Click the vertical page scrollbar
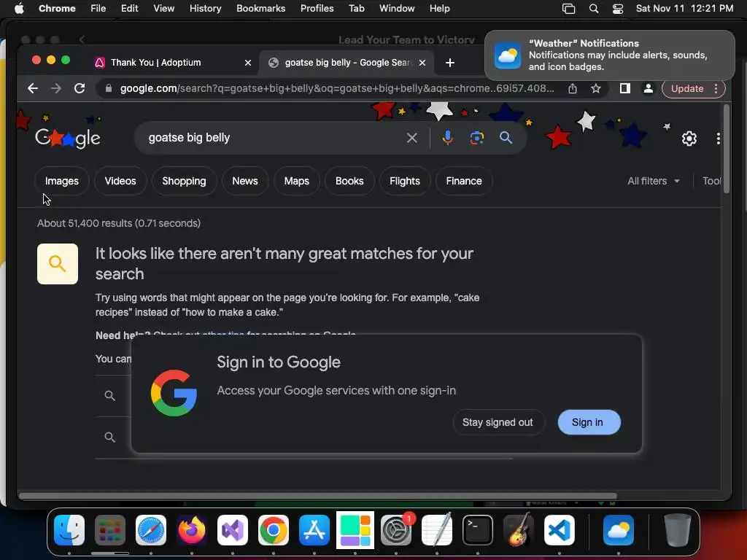Viewport: 747px width, 560px height. coord(726,149)
